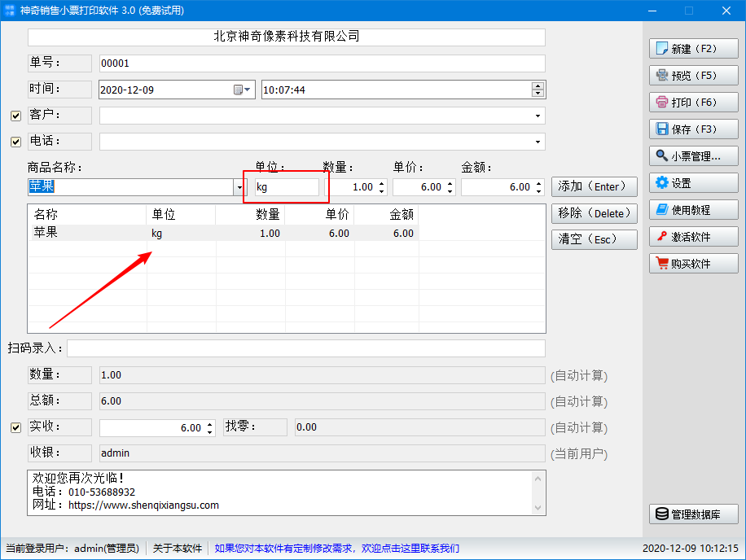Screen dimensions: 746x560
Task: Toggle the 电话 checkbox
Action: point(15,142)
